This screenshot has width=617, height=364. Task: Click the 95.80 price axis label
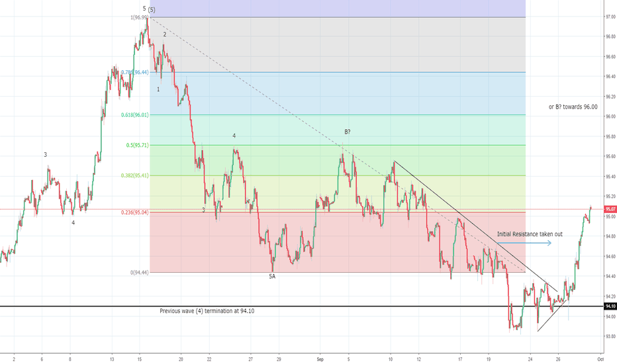click(610, 136)
